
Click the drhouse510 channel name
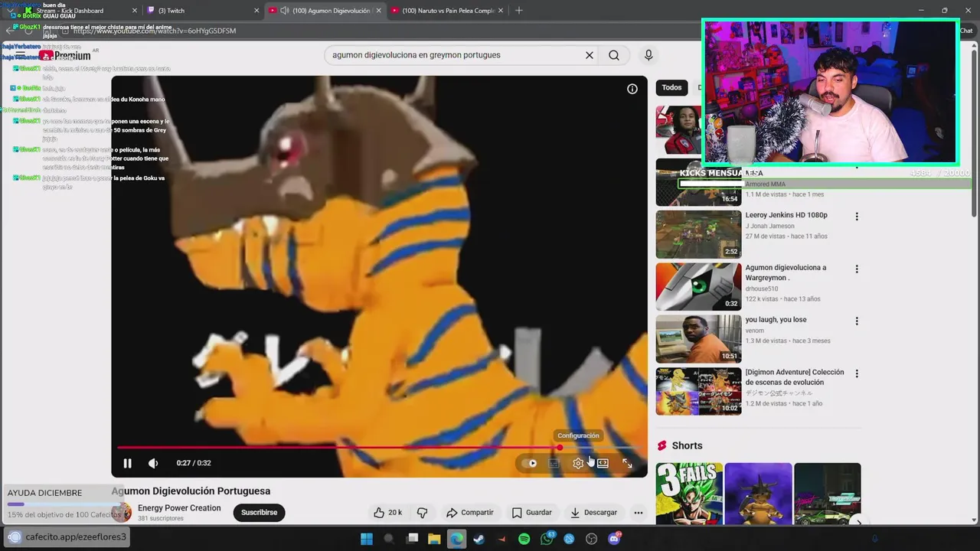coord(762,289)
